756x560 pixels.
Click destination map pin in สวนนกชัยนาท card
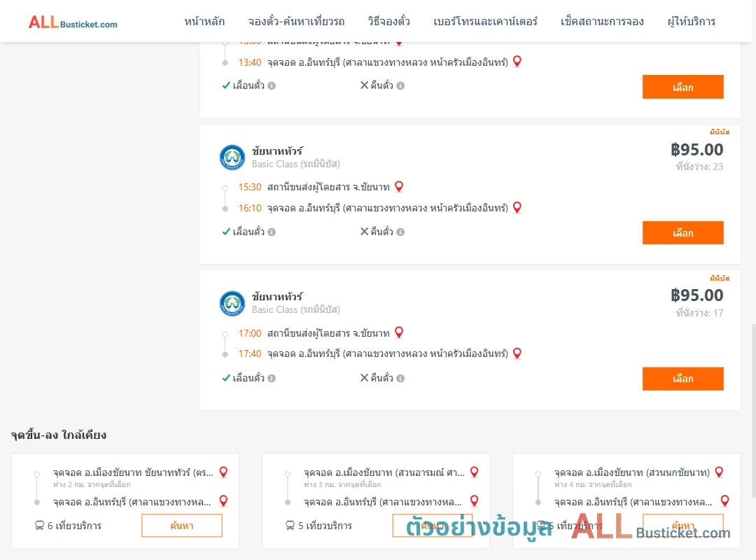[724, 501]
